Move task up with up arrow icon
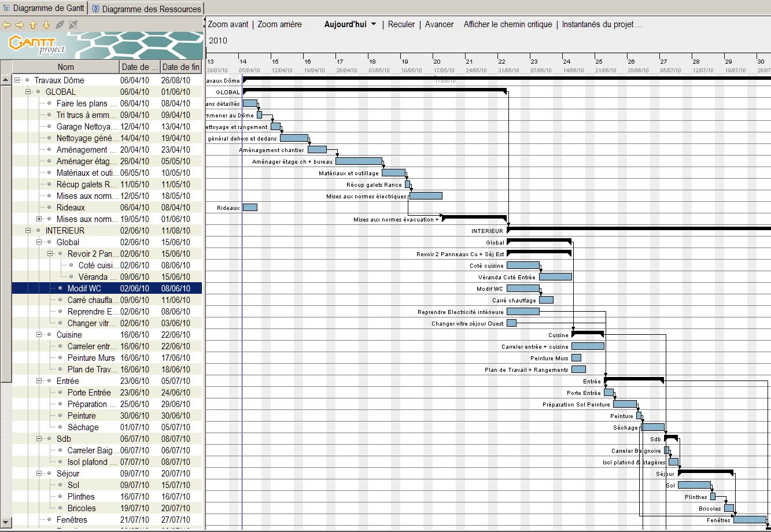Viewport: 771px width, 532px height. coord(33,25)
